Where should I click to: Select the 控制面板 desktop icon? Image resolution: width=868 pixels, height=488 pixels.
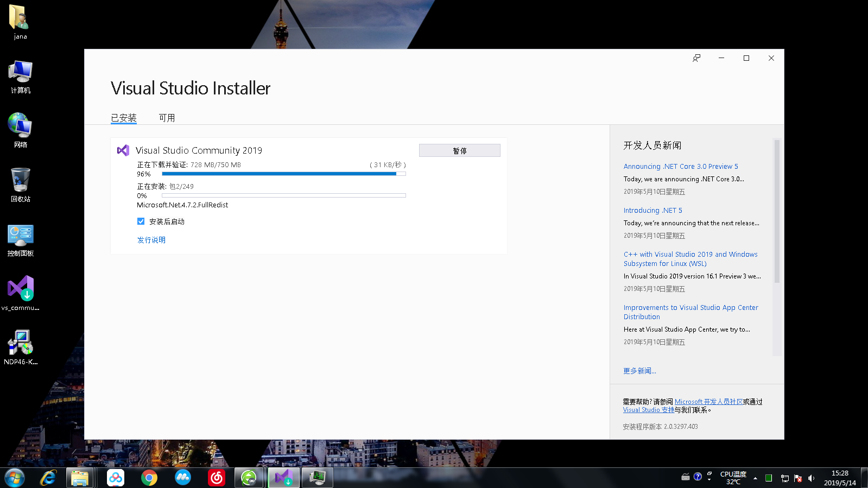[21, 239]
